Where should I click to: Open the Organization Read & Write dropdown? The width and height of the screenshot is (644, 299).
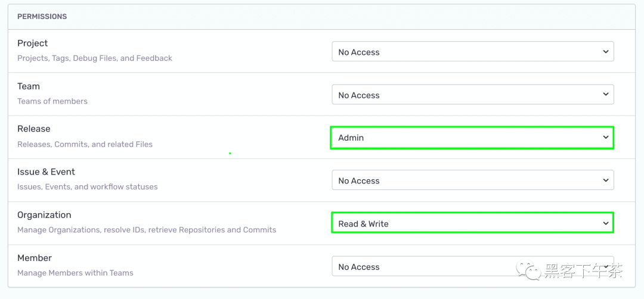click(x=472, y=223)
